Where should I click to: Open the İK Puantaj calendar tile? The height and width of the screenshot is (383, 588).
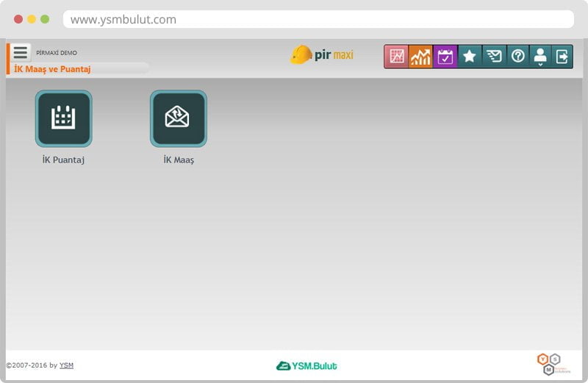(63, 118)
